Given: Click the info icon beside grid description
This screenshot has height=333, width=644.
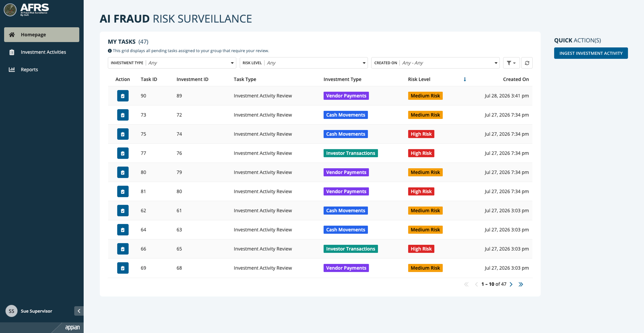Looking at the screenshot, I should coord(110,51).
